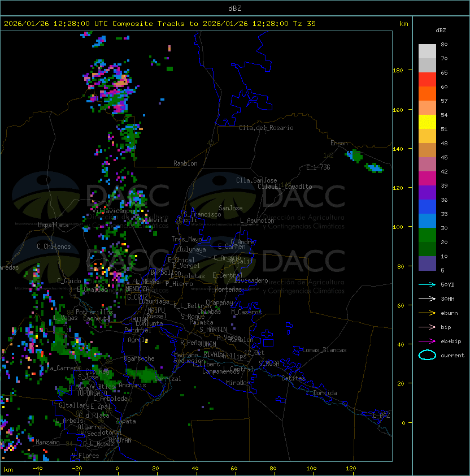Click the 'L_Dormida' place label
470x476 pixels.
coord(321,393)
